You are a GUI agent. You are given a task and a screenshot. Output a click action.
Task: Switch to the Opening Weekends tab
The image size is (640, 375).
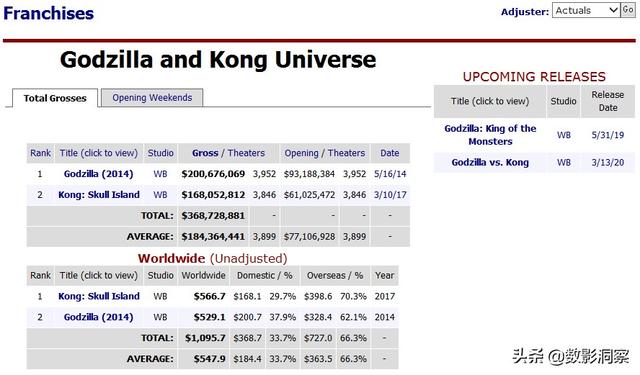pos(152,98)
